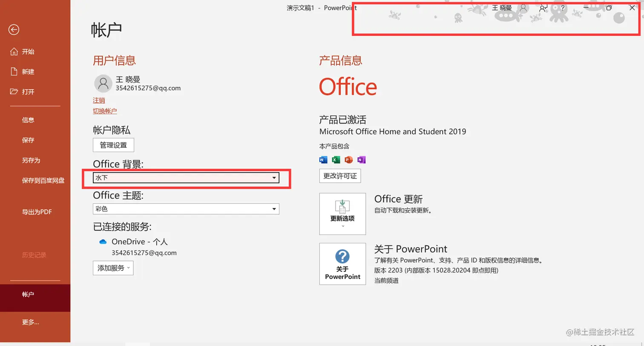Click the 已连接的服务: heading
Image resolution: width=644 pixels, height=346 pixels.
point(122,226)
